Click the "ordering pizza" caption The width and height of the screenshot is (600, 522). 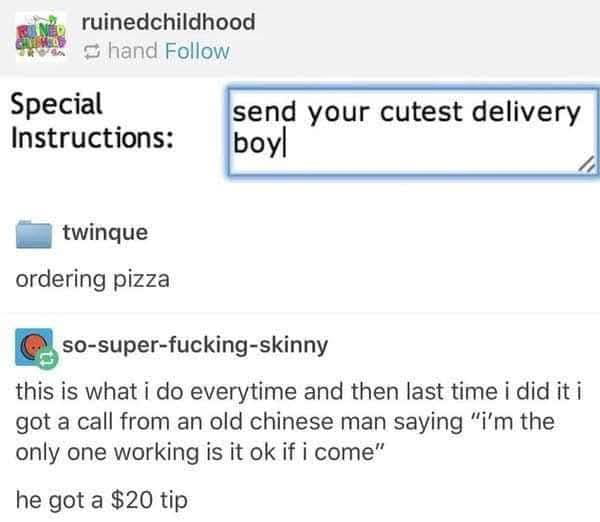(x=92, y=279)
